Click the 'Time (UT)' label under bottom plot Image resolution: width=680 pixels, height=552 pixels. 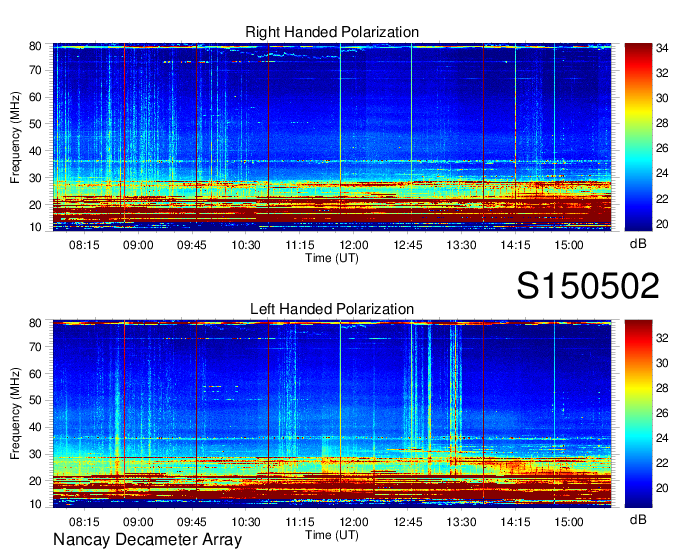coord(332,535)
